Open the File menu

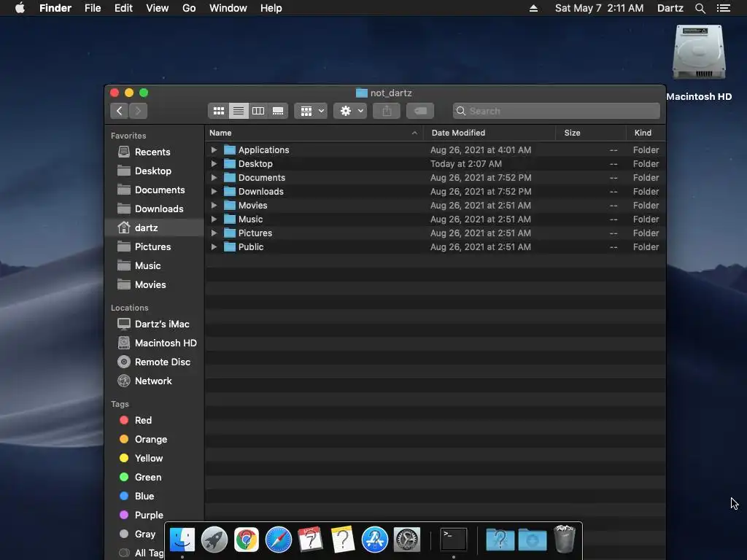coord(93,8)
